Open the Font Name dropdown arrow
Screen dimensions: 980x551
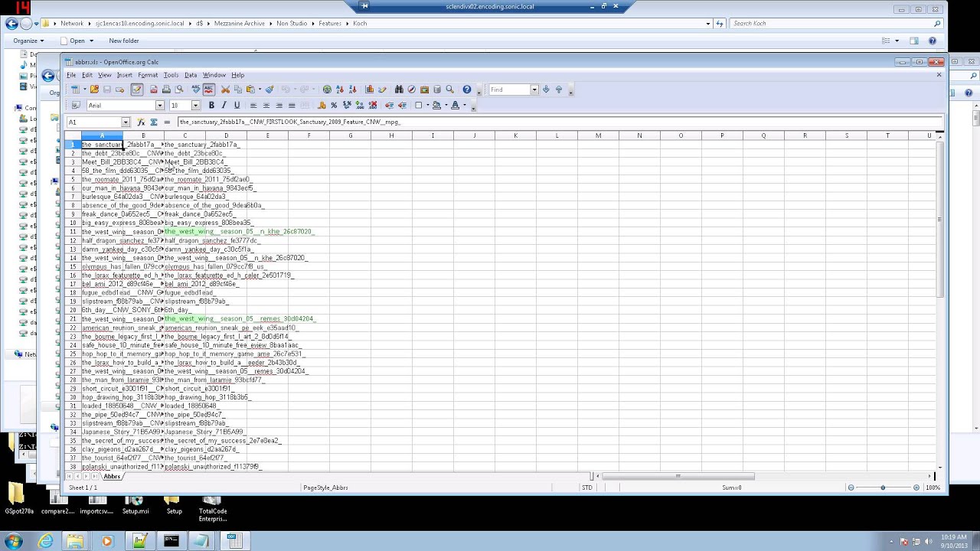pyautogui.click(x=160, y=105)
